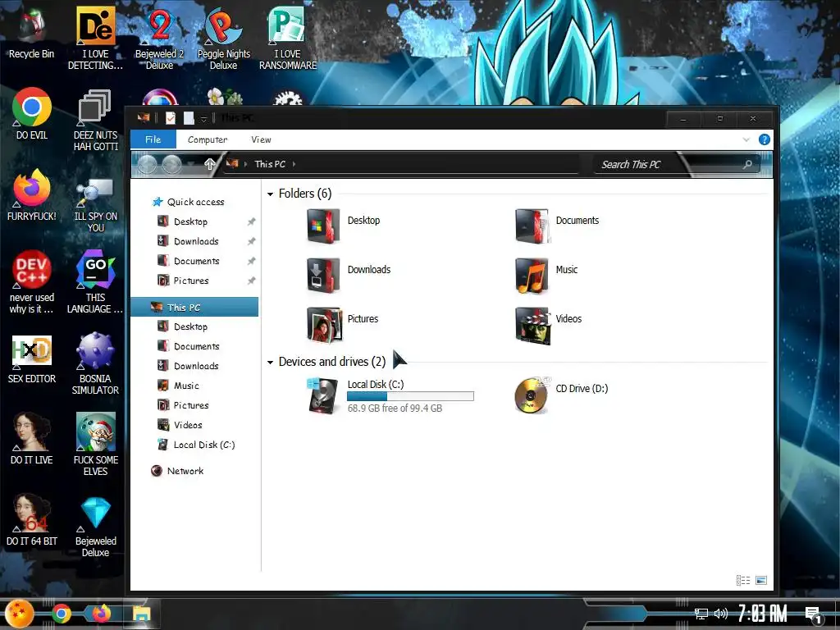Open the address bar root chevron dropdown
Viewport: 840px width, 630px height.
pos(245,164)
